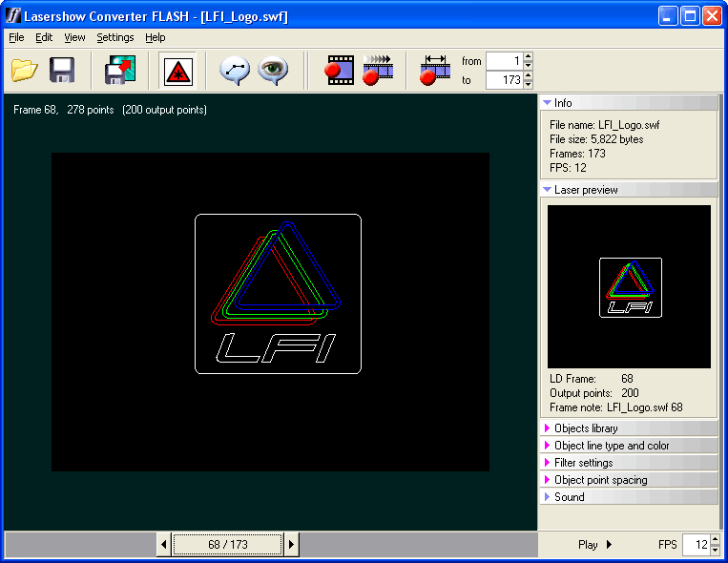Expand the Filter settings panel
Image resolution: width=728 pixels, height=563 pixels.
pos(629,463)
